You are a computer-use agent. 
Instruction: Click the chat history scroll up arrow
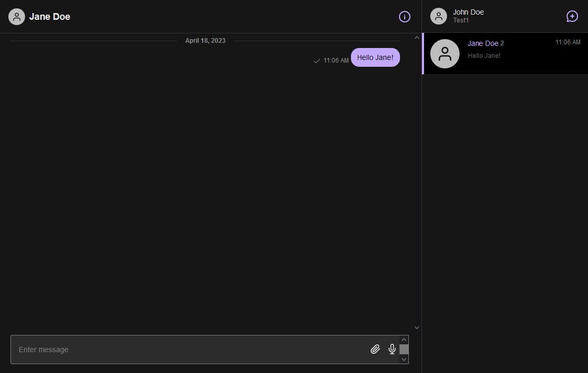tap(417, 38)
